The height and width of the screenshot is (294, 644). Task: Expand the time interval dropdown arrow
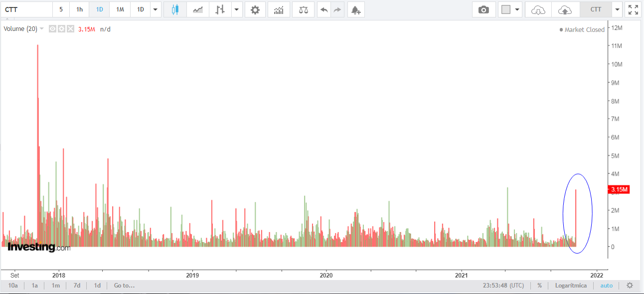pyautogui.click(x=156, y=9)
